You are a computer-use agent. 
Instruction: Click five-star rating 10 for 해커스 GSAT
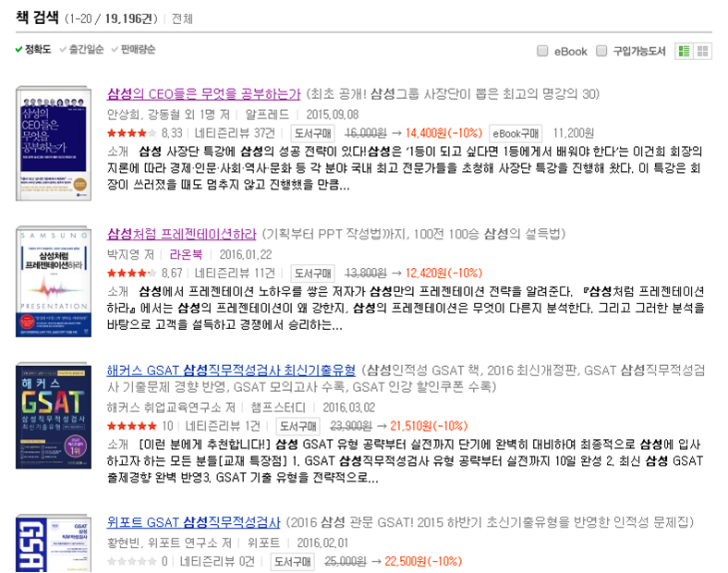(x=140, y=426)
